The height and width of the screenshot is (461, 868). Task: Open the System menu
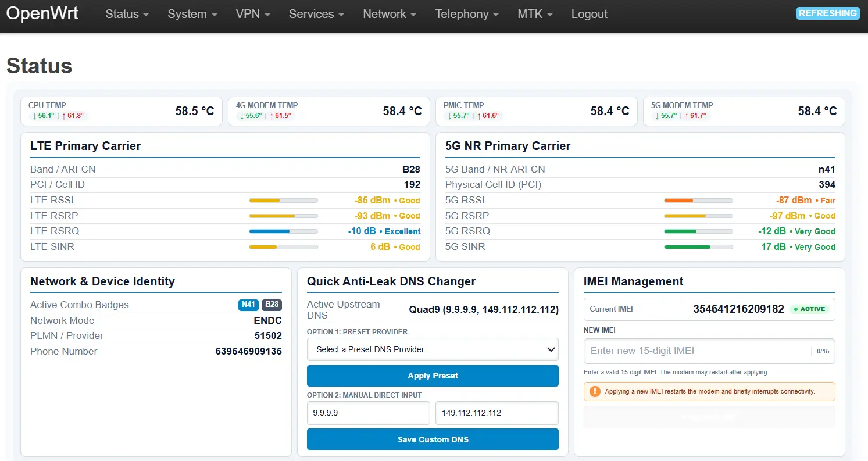coord(192,14)
